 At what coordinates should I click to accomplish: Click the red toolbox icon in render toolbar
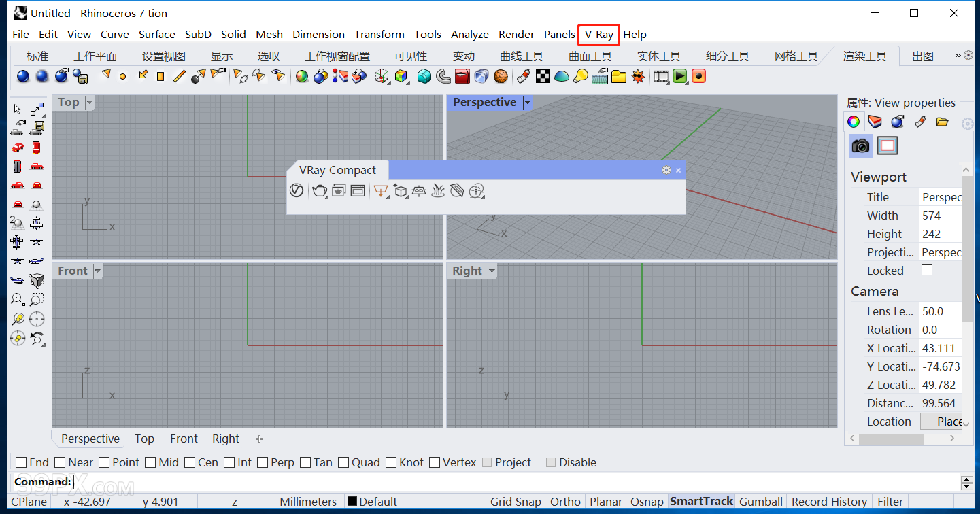(462, 76)
